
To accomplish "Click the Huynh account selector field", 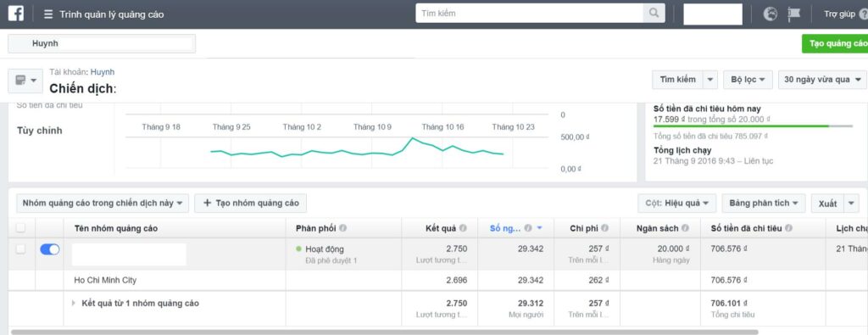I will (102, 43).
